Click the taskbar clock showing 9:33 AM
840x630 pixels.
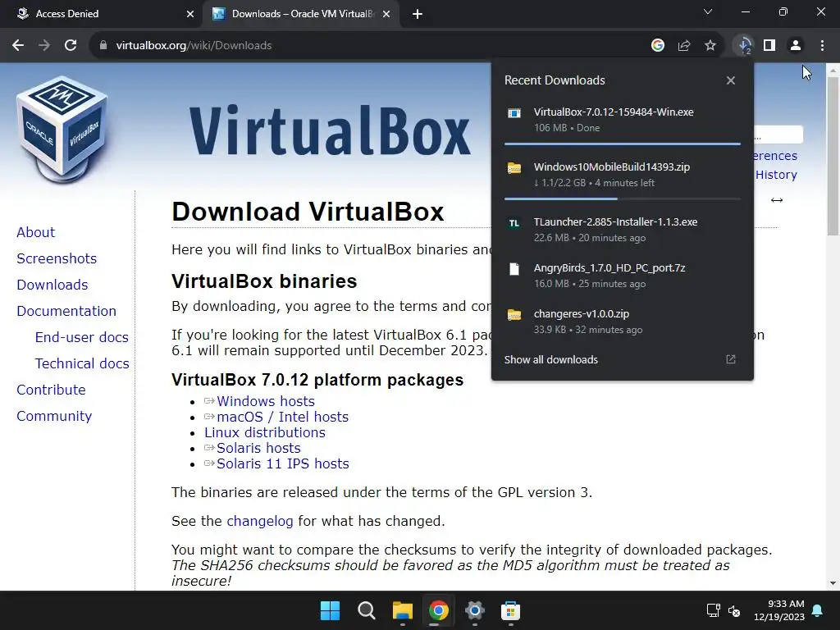(779, 610)
